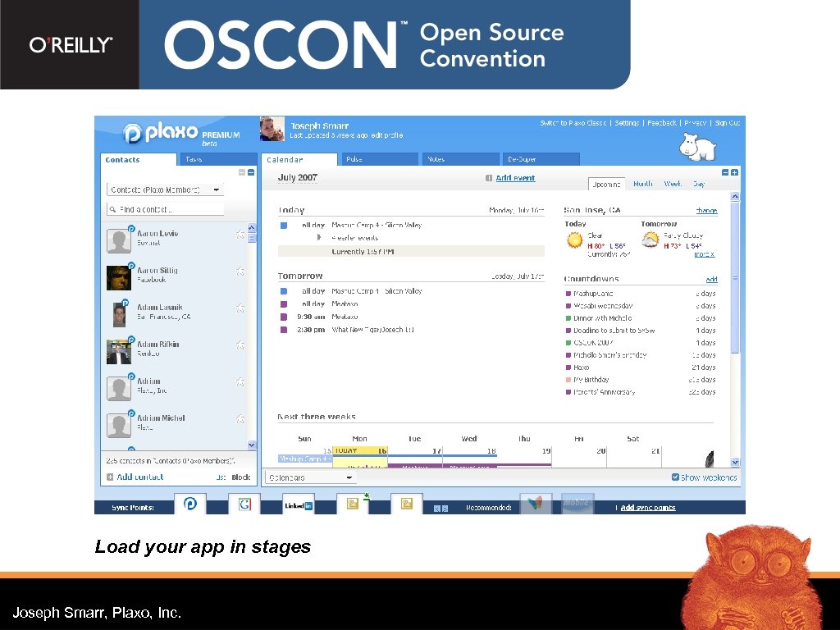Click add link in Countdowns section
The width and height of the screenshot is (840, 630).
tap(711, 279)
